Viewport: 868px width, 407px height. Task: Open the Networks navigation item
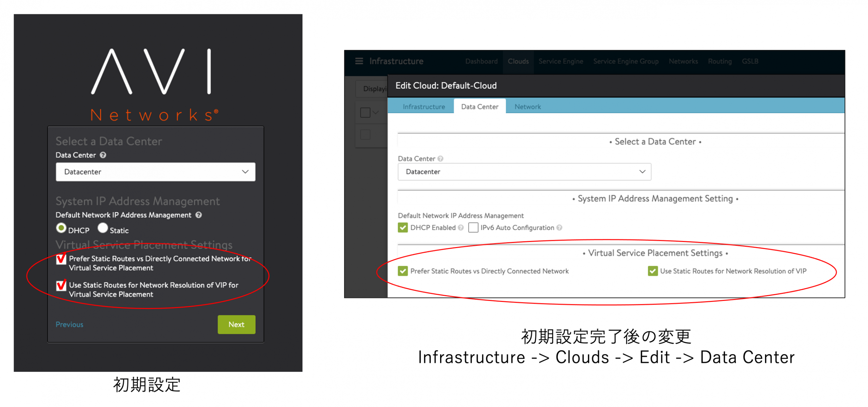[x=683, y=62]
